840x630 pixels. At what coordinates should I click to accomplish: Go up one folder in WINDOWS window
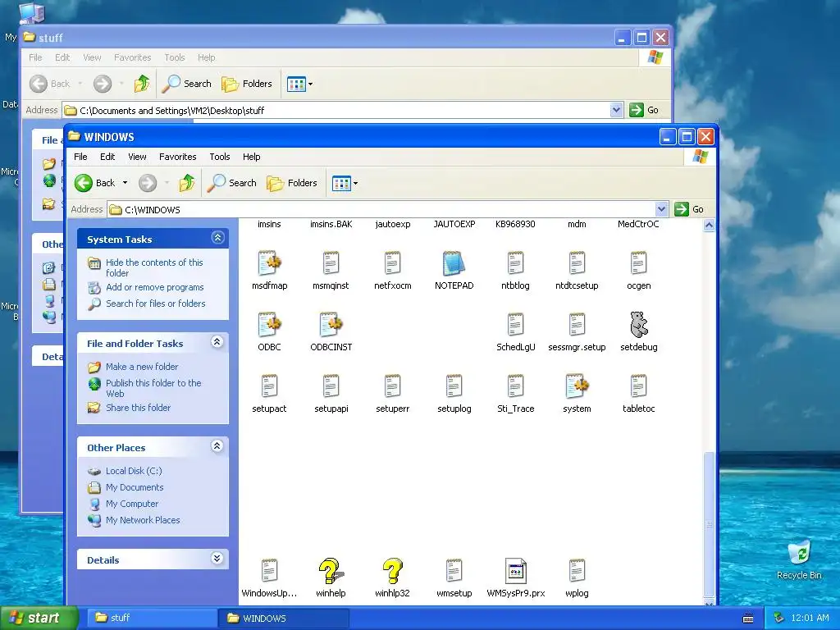(x=187, y=183)
